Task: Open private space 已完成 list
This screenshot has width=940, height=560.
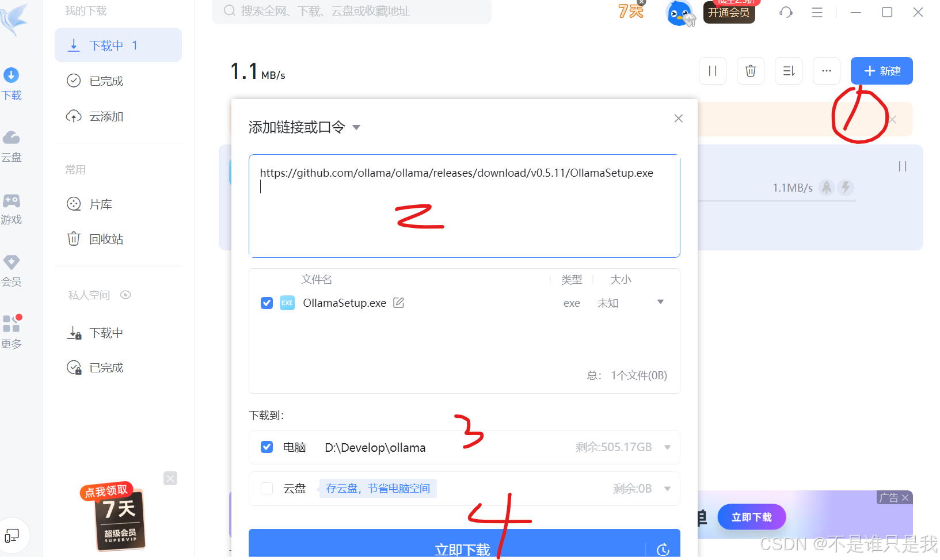Action: click(118, 367)
